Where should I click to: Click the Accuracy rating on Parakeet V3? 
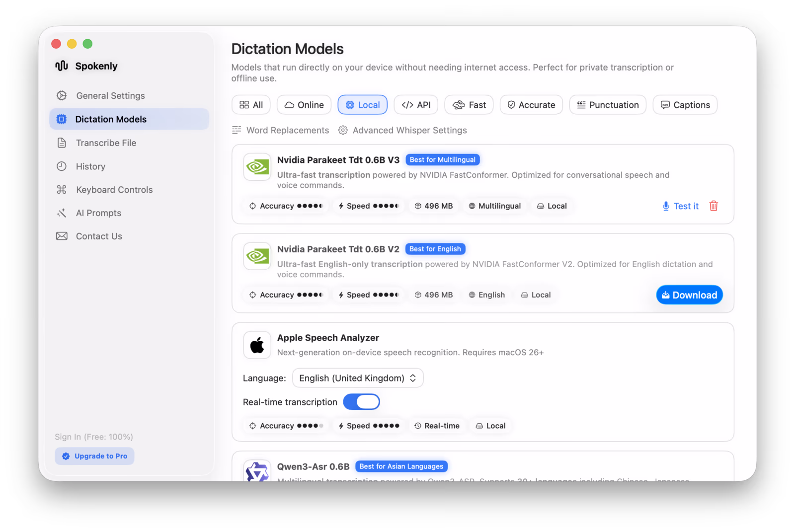pos(286,206)
